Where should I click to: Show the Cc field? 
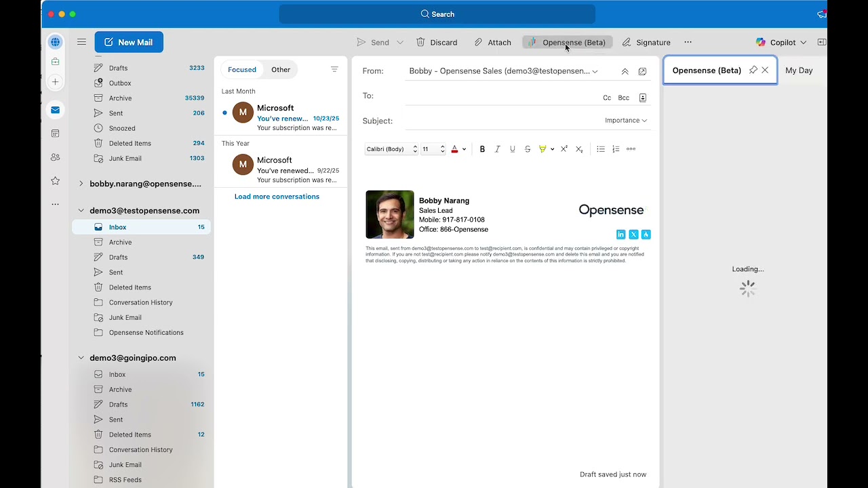pos(607,98)
